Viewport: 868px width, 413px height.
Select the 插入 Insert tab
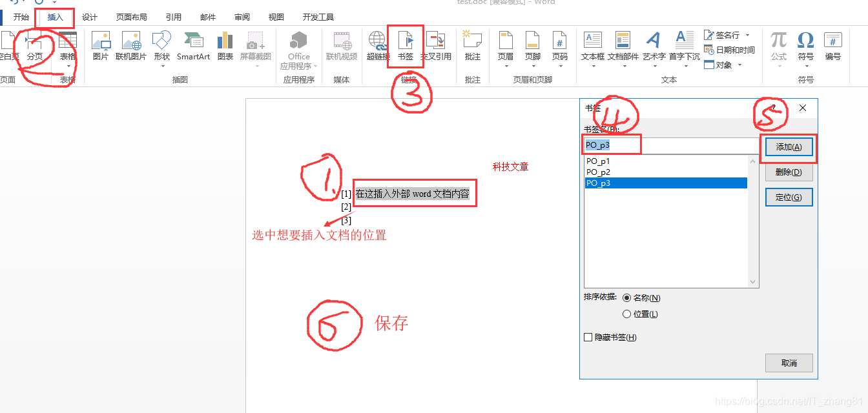[x=56, y=17]
